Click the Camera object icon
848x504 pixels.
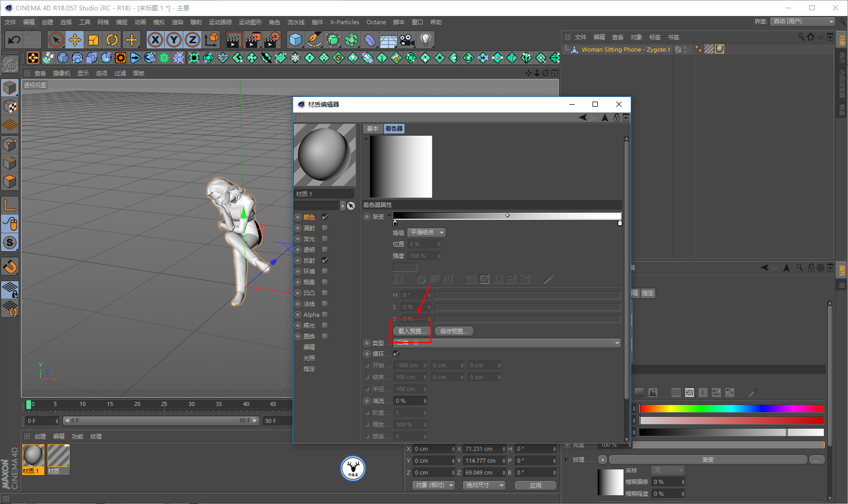pyautogui.click(x=407, y=40)
